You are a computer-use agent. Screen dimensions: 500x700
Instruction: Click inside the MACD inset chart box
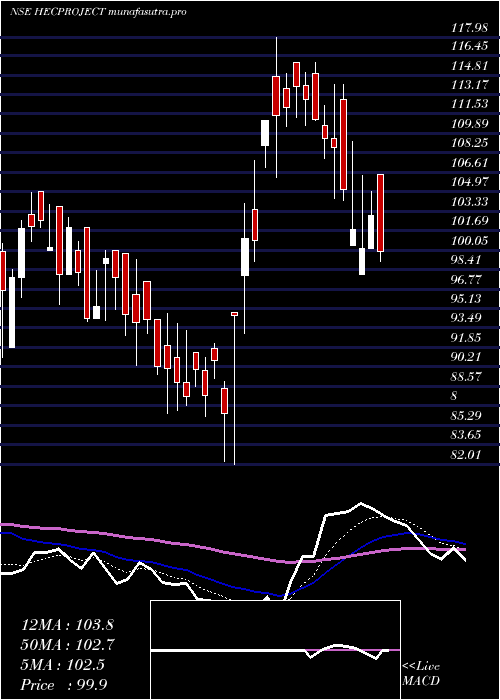point(275,650)
